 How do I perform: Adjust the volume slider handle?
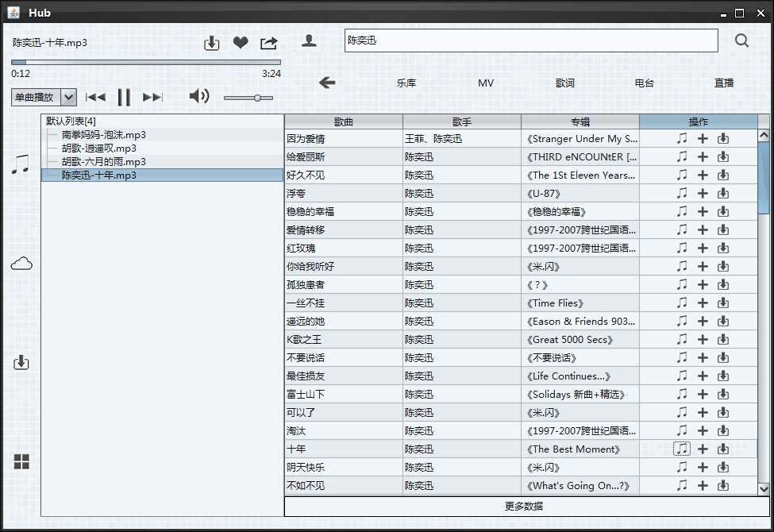257,98
